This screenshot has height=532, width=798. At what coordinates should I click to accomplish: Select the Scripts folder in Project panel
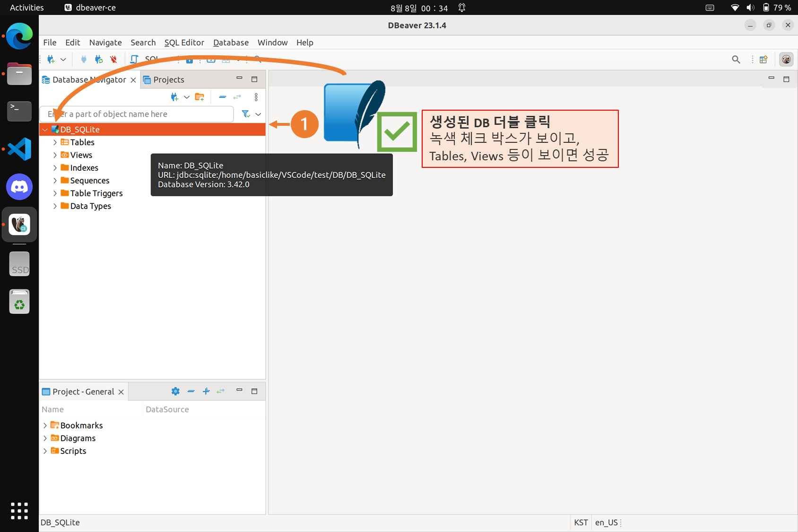(x=69, y=451)
